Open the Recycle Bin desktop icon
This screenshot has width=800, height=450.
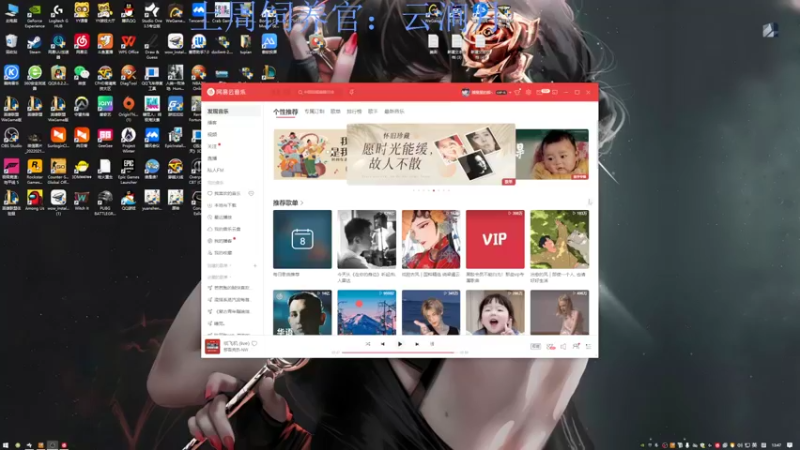pyautogui.click(x=11, y=44)
